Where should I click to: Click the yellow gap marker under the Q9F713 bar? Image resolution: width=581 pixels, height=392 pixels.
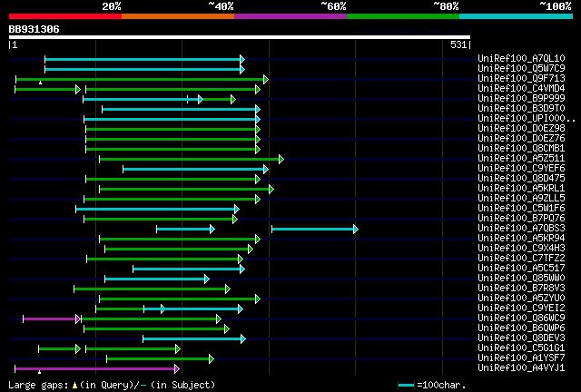point(40,83)
